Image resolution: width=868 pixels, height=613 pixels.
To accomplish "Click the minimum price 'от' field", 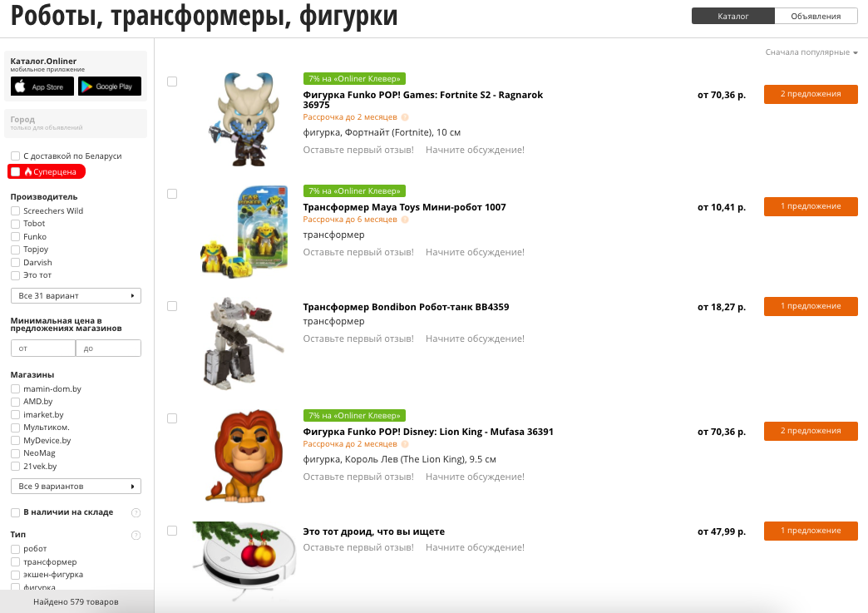I will (x=43, y=349).
